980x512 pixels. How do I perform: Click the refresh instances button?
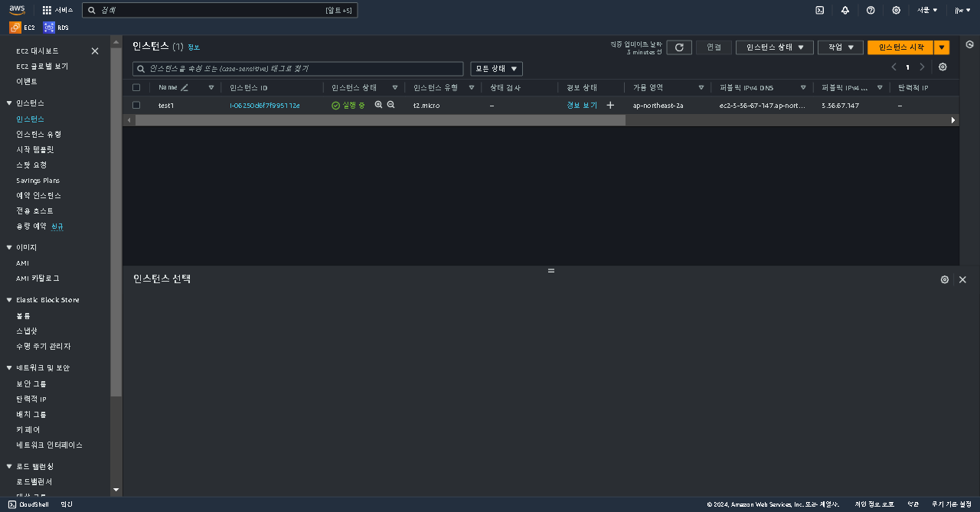[x=679, y=47]
